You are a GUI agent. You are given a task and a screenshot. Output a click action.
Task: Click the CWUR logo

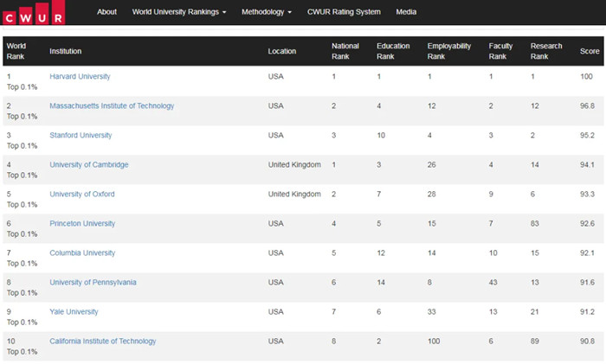34,12
